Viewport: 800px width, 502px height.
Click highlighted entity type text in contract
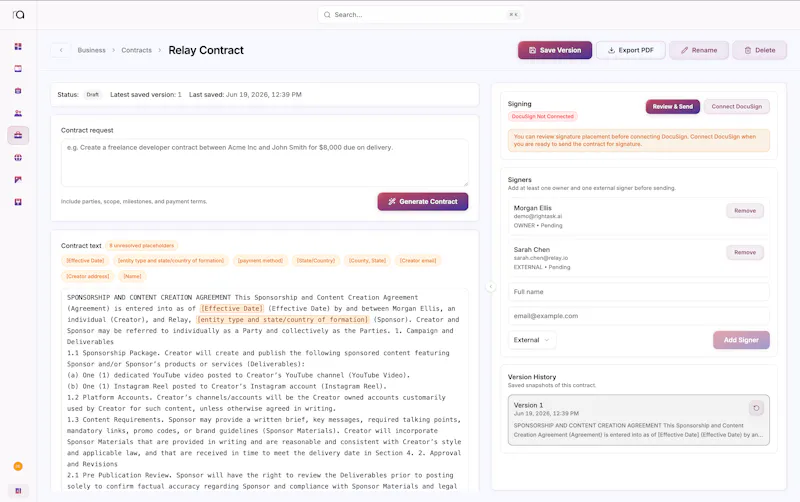coord(283,319)
